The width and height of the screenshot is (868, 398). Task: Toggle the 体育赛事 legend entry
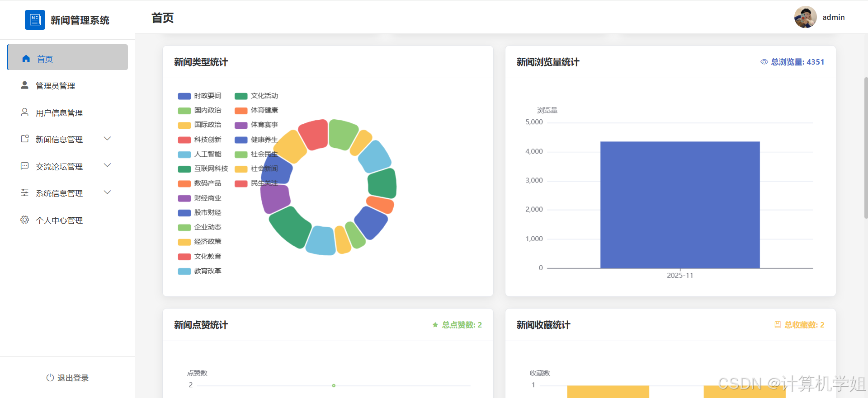(x=256, y=125)
